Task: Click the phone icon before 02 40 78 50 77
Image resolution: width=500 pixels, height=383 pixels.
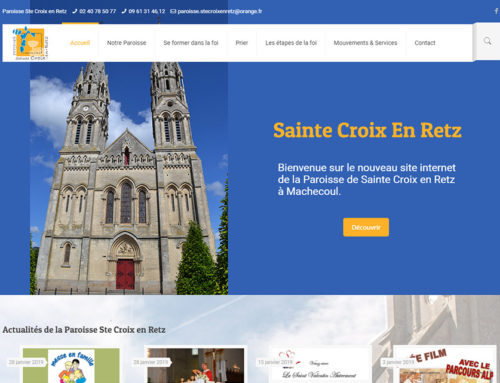Action: [x=75, y=11]
